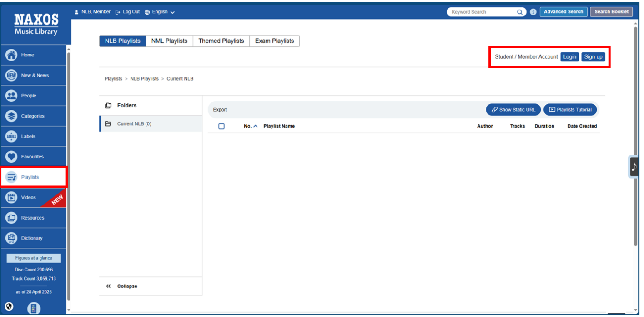Click NLB Playlists breadcrumb link
This screenshot has height=317, width=644.
coord(144,79)
